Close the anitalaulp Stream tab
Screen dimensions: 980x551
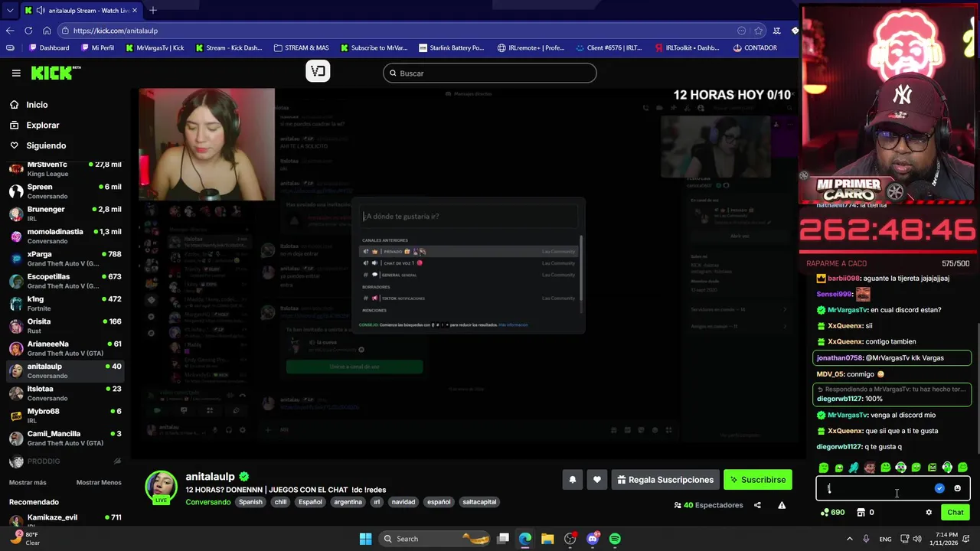coord(135,10)
